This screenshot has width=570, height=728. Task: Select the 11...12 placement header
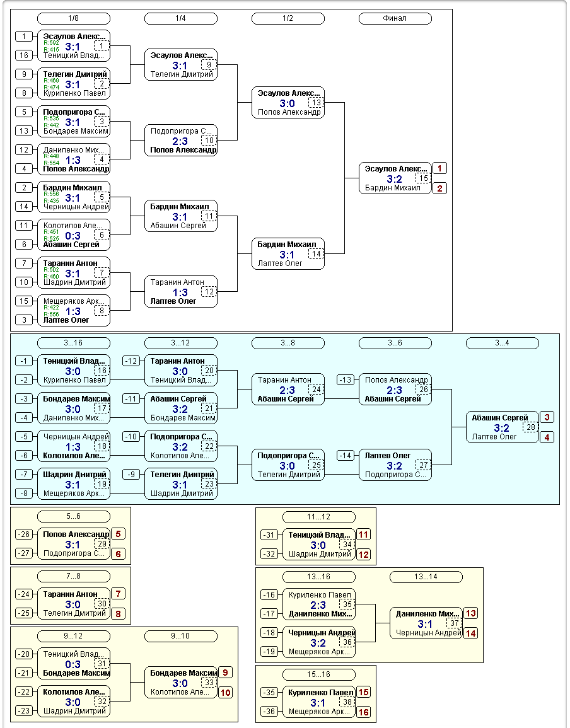pyautogui.click(x=318, y=517)
